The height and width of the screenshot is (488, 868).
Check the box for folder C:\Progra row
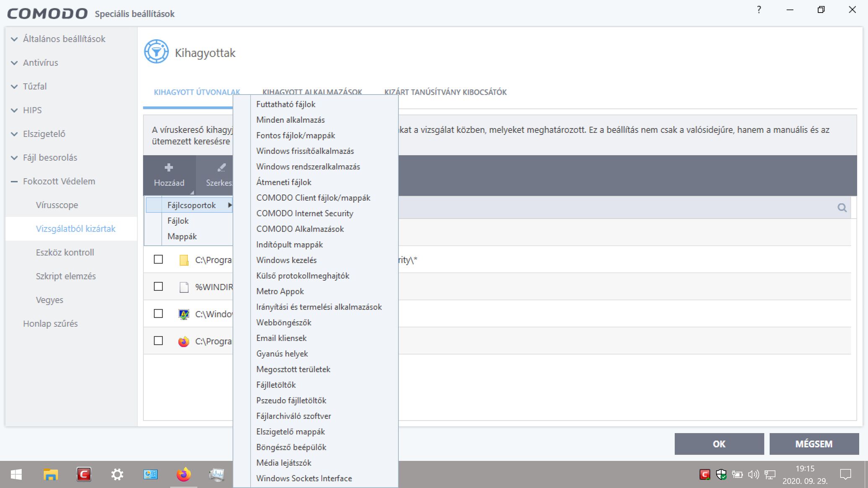[x=158, y=259]
